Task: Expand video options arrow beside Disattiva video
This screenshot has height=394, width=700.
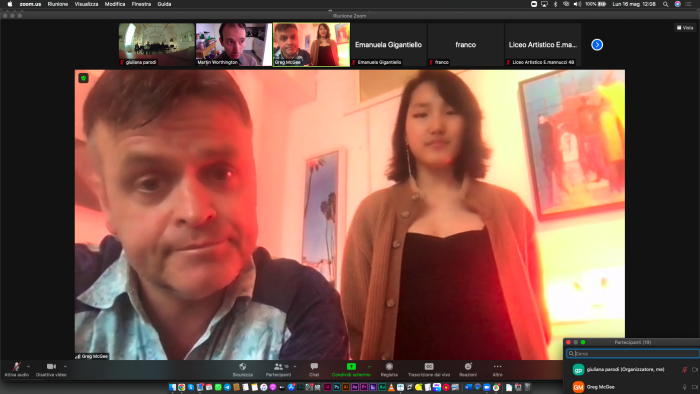Action: click(x=65, y=366)
